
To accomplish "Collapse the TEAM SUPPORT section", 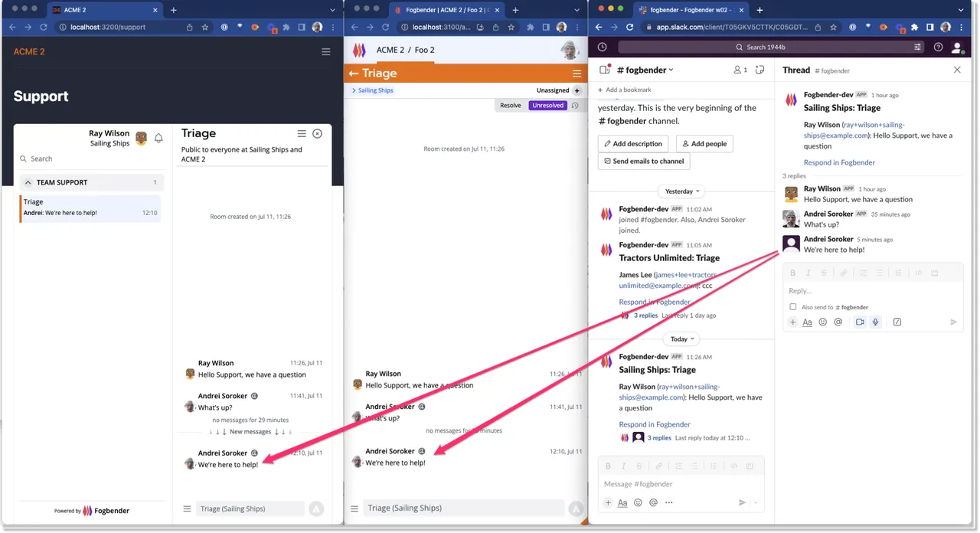I will tap(28, 182).
